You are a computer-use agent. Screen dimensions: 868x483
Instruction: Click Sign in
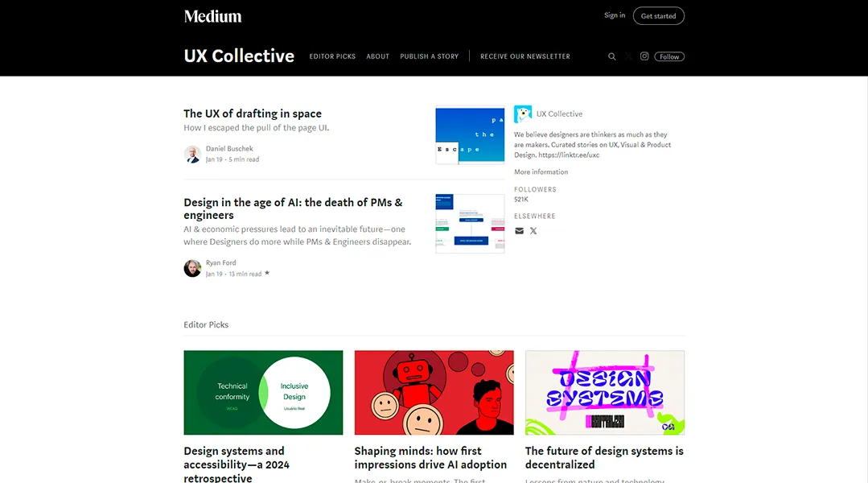tap(615, 15)
